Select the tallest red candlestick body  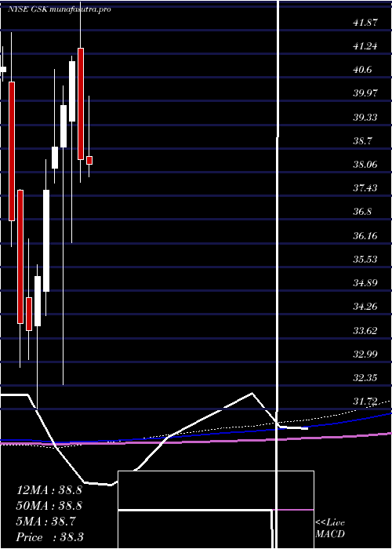12,151
